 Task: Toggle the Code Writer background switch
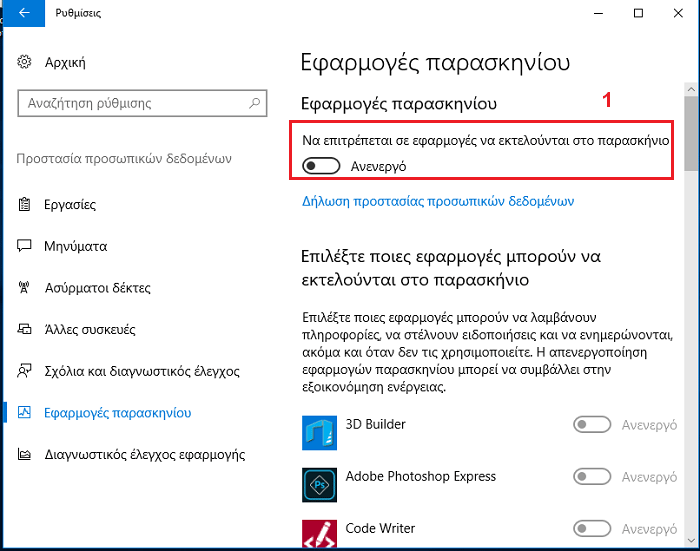(x=592, y=529)
